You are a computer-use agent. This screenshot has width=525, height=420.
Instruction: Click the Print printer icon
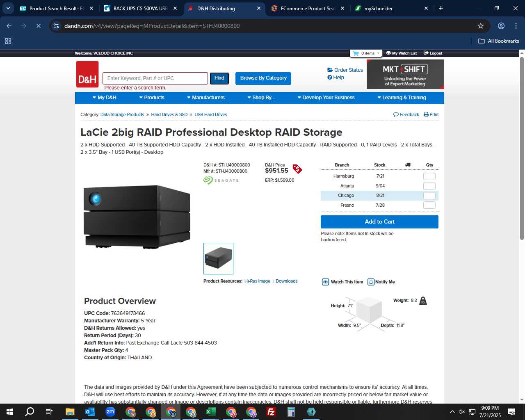(x=426, y=114)
